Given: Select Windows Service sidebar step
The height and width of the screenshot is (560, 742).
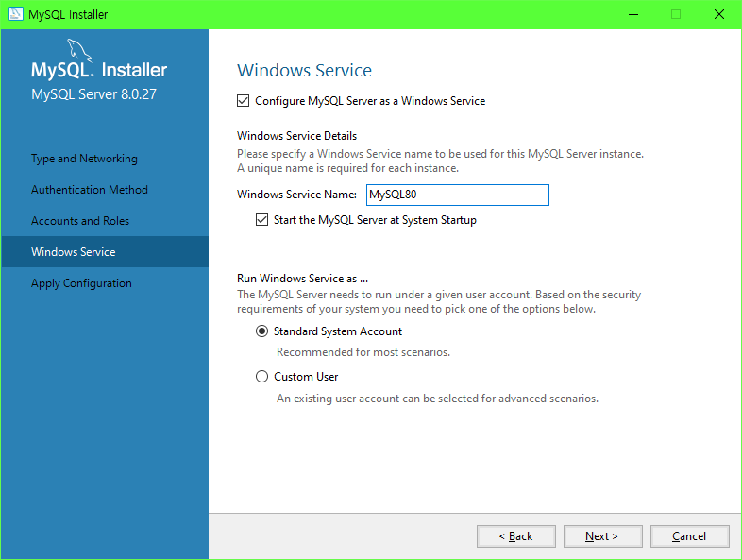Looking at the screenshot, I should [x=104, y=252].
